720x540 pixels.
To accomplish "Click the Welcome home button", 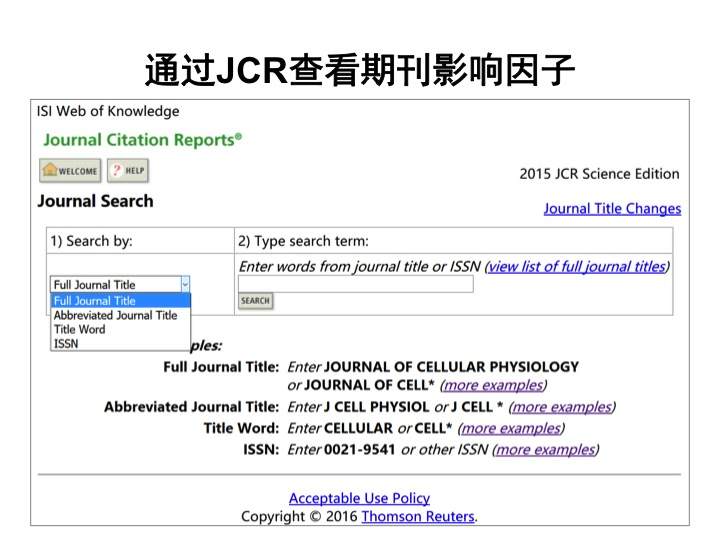I will pyautogui.click(x=70, y=171).
